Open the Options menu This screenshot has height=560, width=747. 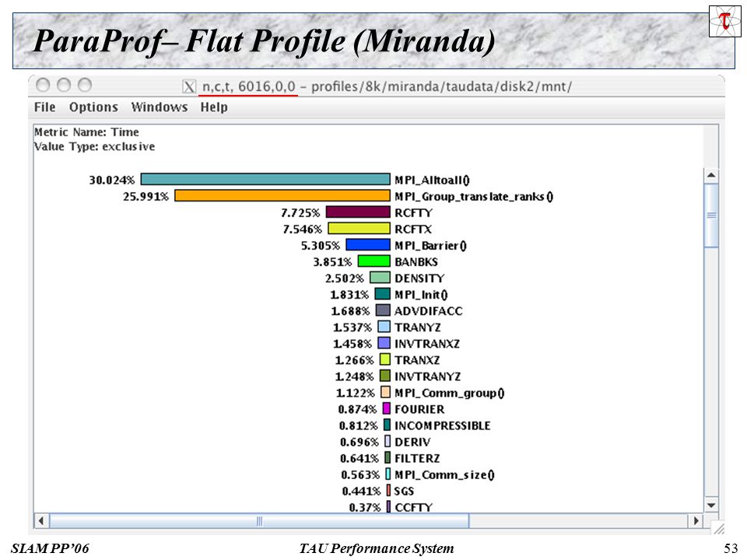click(93, 107)
